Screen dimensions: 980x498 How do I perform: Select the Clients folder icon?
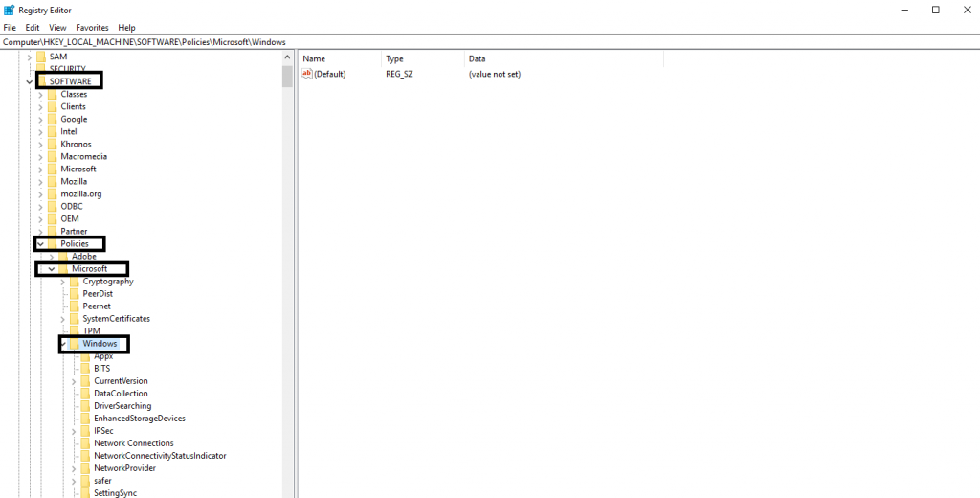(x=52, y=106)
